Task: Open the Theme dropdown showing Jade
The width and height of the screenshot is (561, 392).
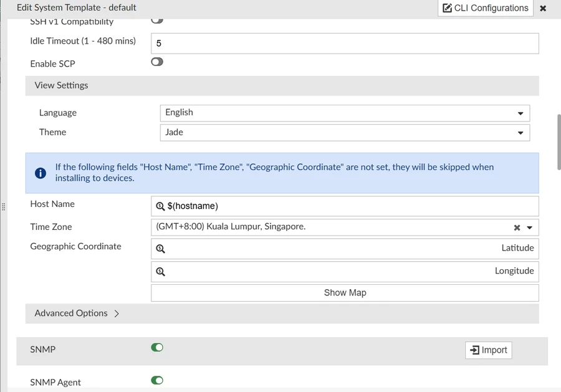Action: coord(345,133)
